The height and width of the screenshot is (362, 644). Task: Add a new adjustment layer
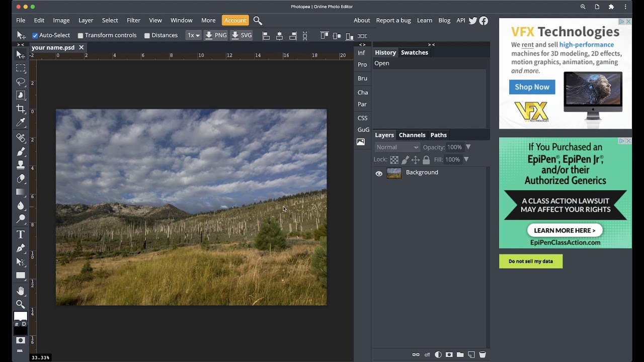tap(438, 354)
